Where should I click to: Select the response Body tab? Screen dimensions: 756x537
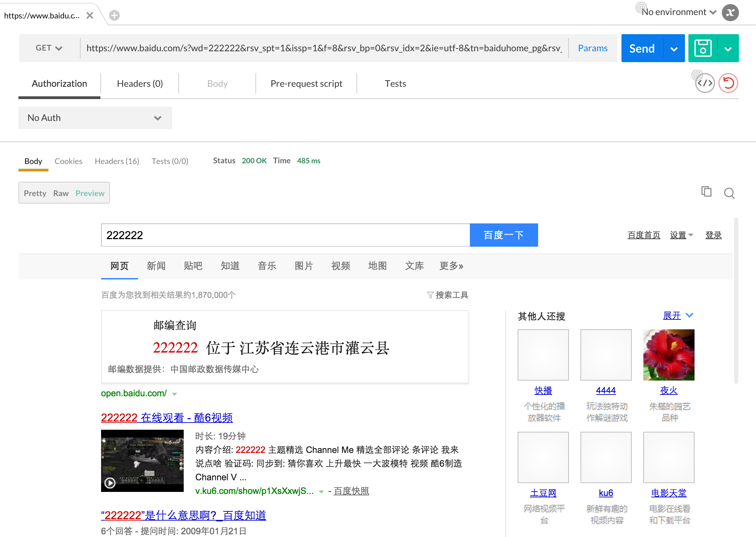point(33,161)
